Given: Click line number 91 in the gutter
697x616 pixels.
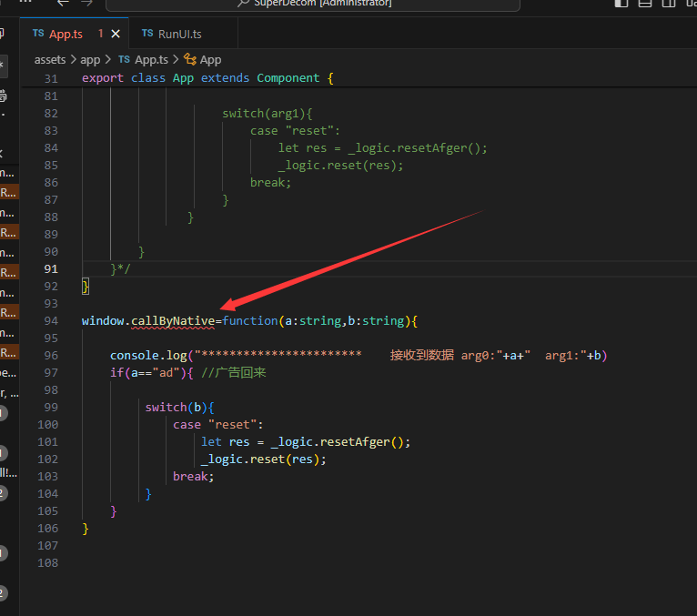Looking at the screenshot, I should pyautogui.click(x=51, y=269).
